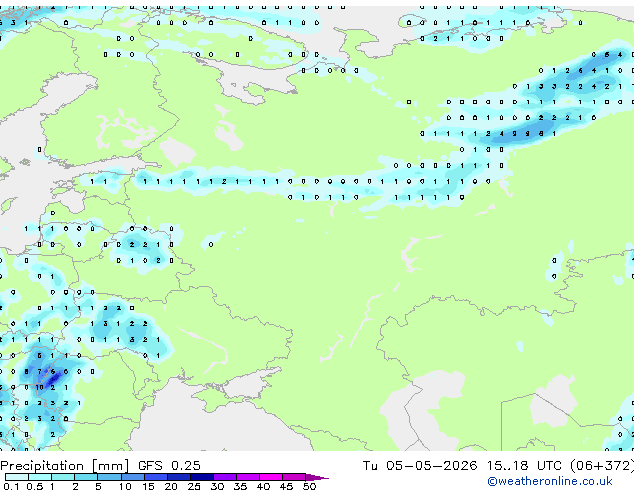Click the '10' precipitation value on the map
Image resolution: width=634 pixels, height=490 pixels.
[x=39, y=387]
